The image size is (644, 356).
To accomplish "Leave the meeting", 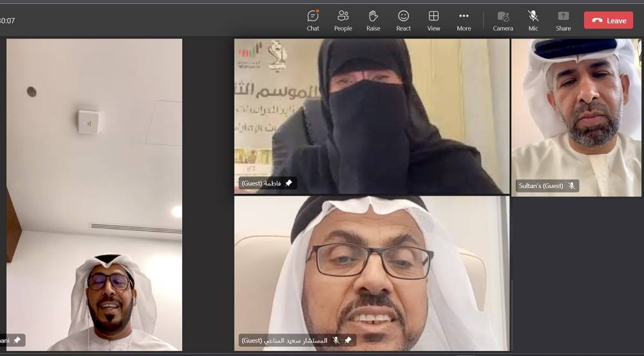I will tap(608, 21).
